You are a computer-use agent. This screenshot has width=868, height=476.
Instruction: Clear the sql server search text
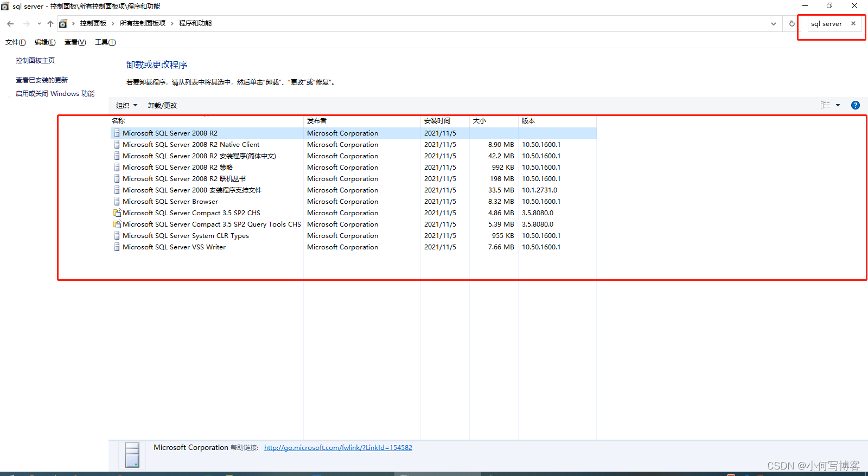(x=853, y=23)
